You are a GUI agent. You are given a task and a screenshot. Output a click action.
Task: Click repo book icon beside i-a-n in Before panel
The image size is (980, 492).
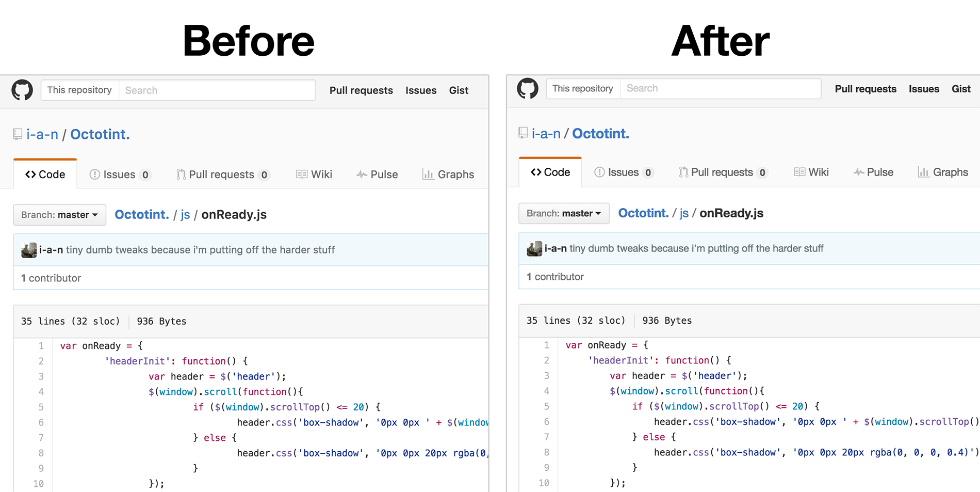(x=18, y=134)
